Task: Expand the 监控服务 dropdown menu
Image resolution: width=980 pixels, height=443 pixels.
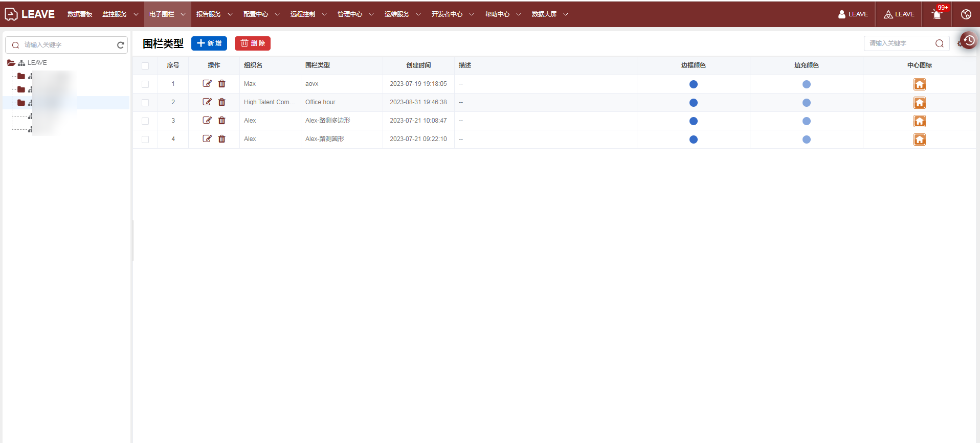Action: [x=120, y=14]
